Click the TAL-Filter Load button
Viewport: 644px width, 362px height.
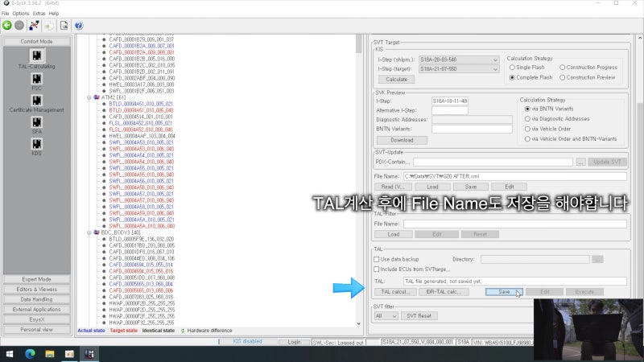pyautogui.click(x=393, y=234)
